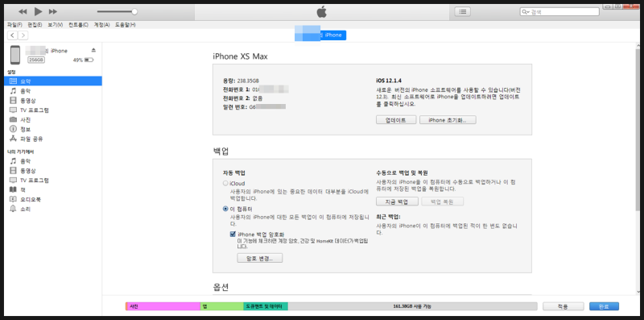
Task: Click the forward navigation arrow
Action: pyautogui.click(x=23, y=35)
